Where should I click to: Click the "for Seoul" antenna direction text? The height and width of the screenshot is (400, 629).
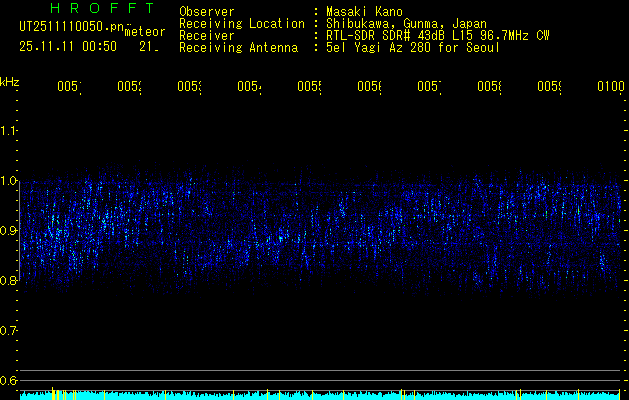pos(469,48)
